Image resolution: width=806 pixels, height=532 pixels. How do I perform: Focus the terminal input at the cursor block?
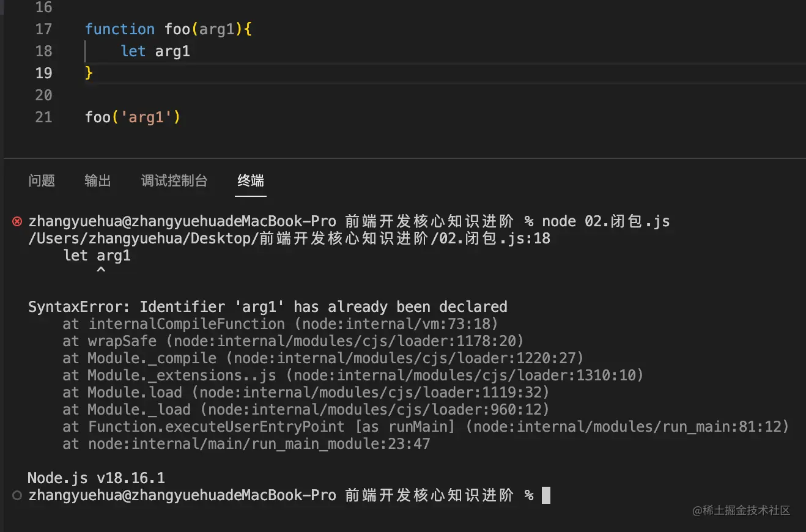pyautogui.click(x=546, y=495)
